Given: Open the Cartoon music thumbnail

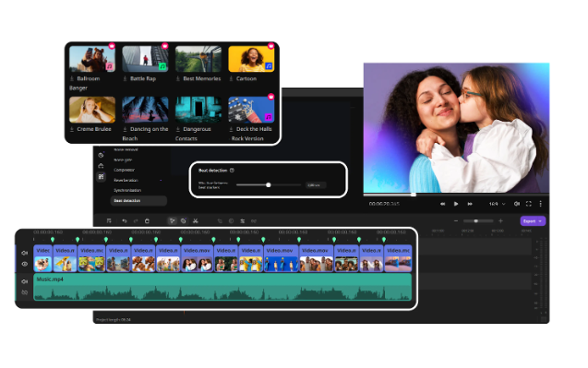Looking at the screenshot, I should coord(251,59).
